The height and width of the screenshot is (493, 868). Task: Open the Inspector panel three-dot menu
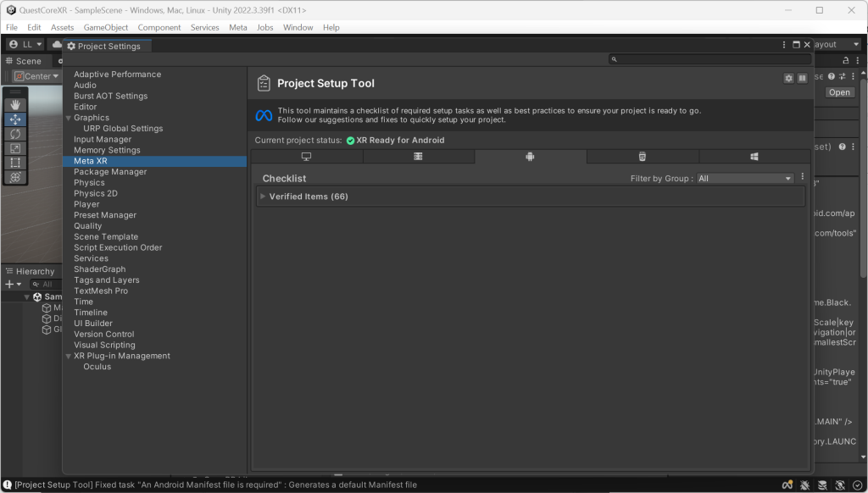pyautogui.click(x=858, y=60)
